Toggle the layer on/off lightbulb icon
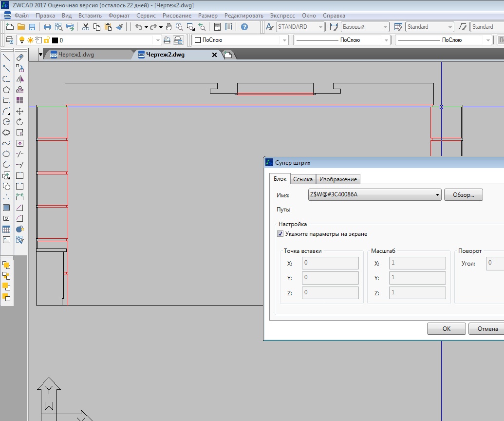 (21, 40)
